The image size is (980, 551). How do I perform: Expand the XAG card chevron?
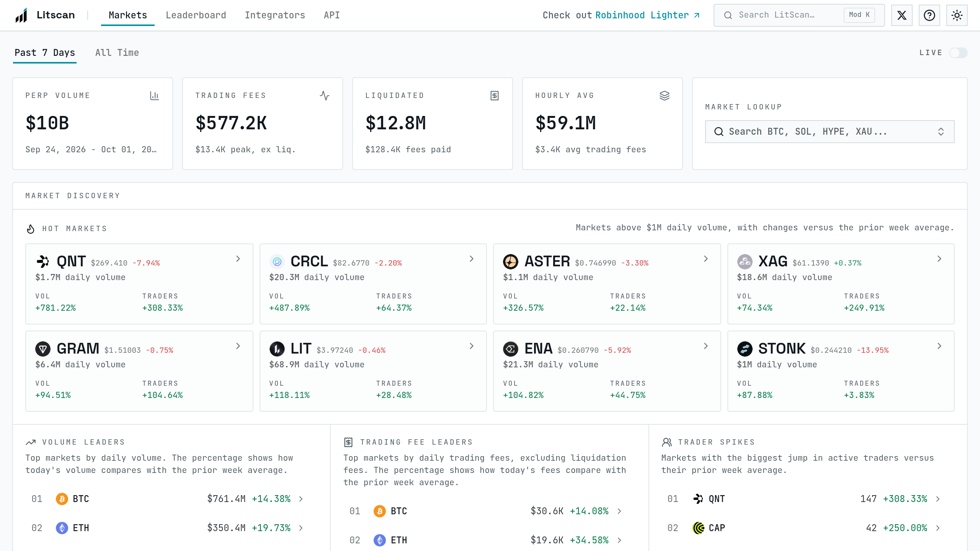click(939, 259)
